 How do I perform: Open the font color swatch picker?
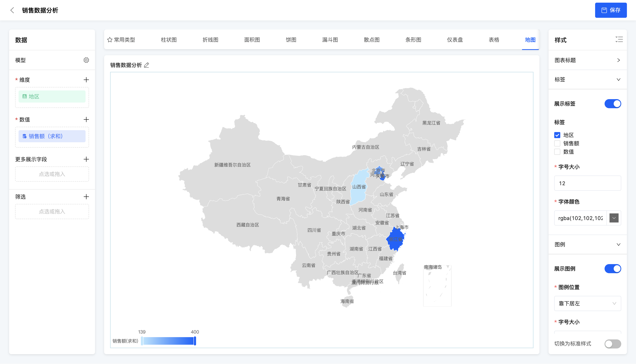tap(614, 218)
